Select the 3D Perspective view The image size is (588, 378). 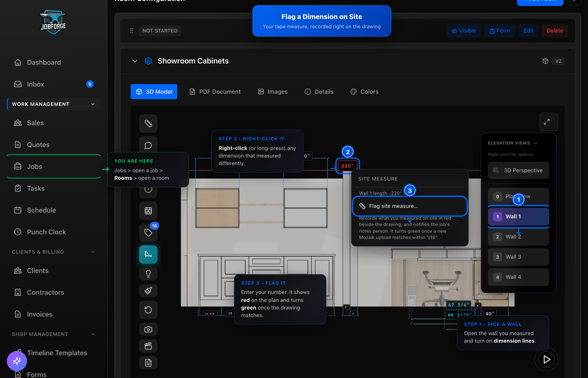pos(518,171)
